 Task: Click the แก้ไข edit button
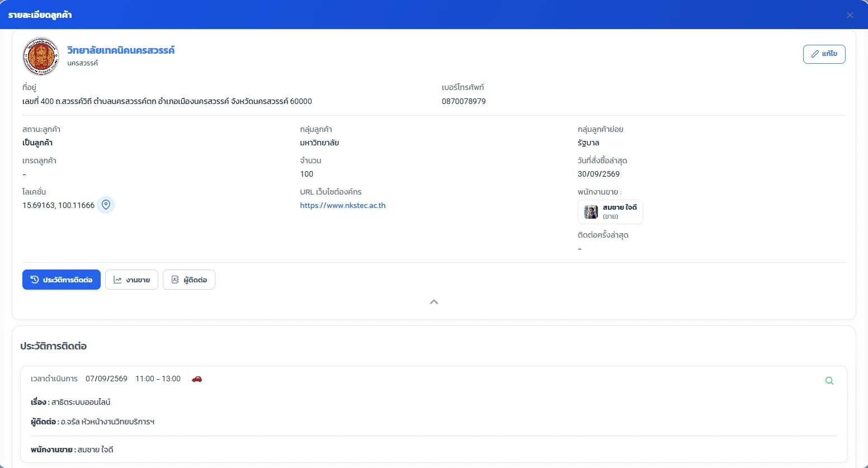click(x=824, y=54)
